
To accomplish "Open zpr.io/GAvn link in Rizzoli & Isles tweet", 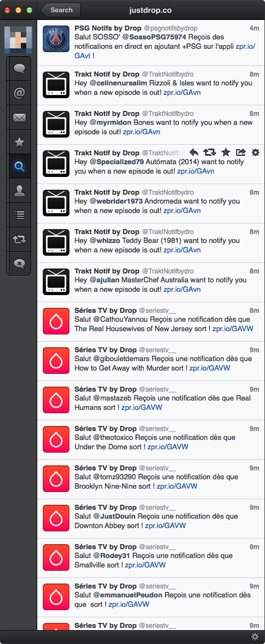I will pos(182,93).
